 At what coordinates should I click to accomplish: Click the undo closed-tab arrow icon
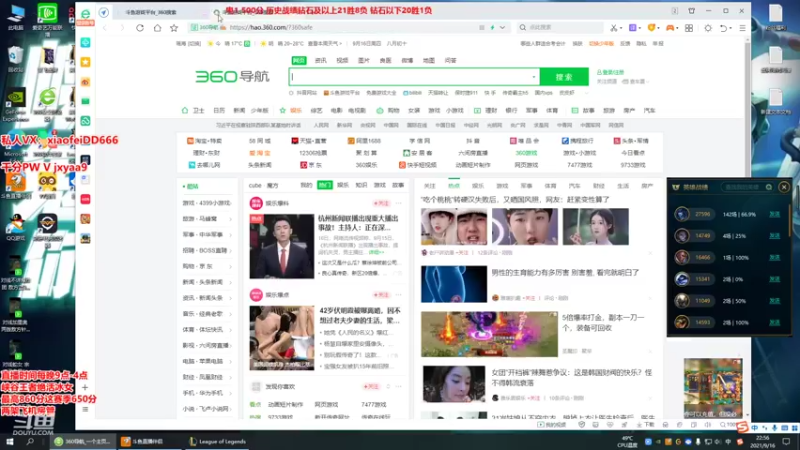pos(723,28)
